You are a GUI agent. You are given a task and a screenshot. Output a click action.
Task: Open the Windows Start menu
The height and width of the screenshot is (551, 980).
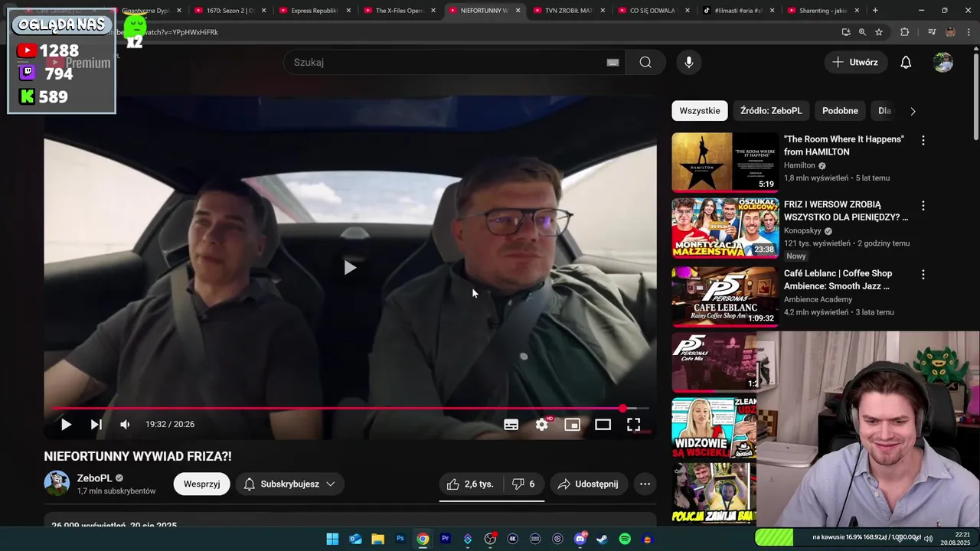click(x=332, y=539)
